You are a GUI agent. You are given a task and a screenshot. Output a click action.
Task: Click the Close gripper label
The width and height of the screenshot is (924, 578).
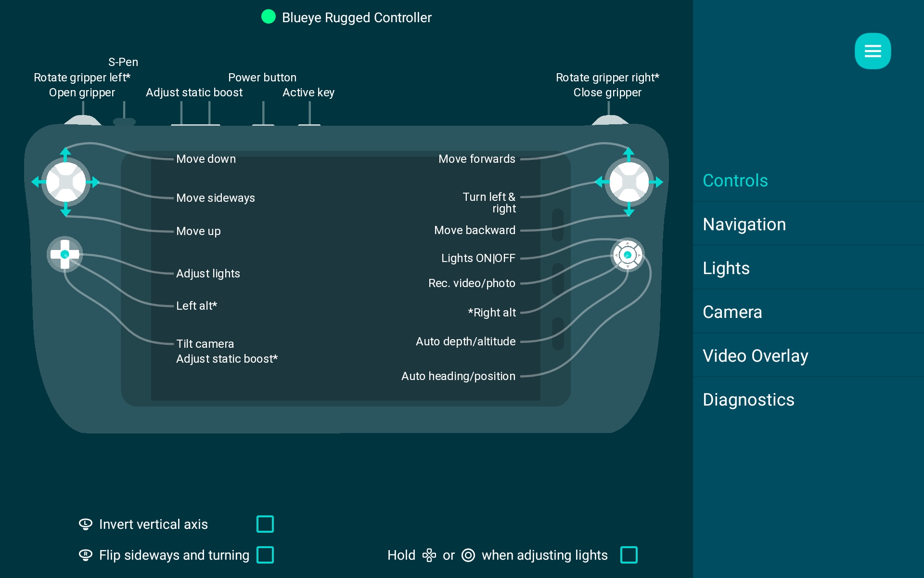(x=607, y=92)
